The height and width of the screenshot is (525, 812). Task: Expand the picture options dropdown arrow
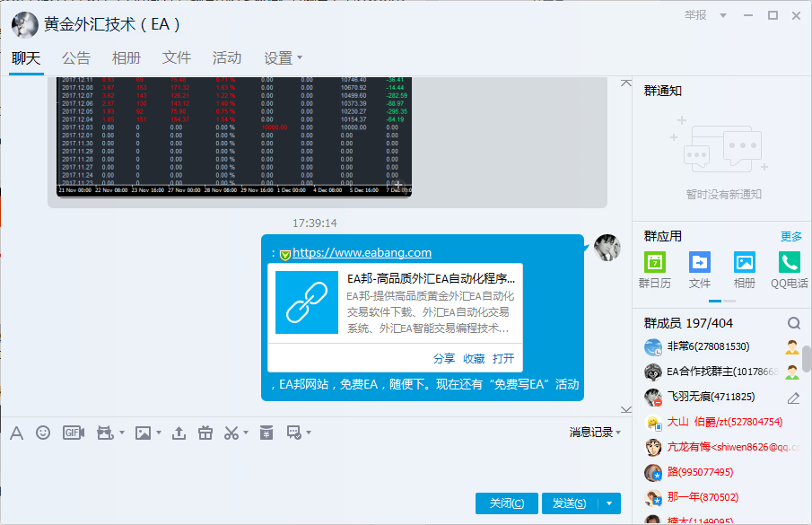(x=159, y=433)
